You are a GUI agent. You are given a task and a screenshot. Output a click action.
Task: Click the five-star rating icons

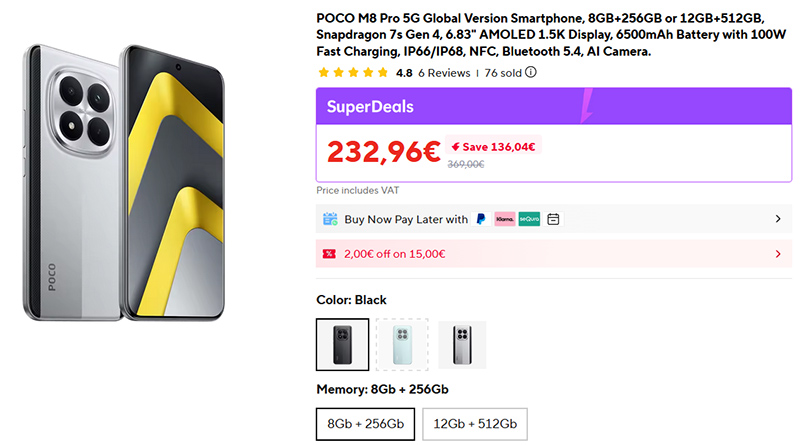[x=353, y=73]
